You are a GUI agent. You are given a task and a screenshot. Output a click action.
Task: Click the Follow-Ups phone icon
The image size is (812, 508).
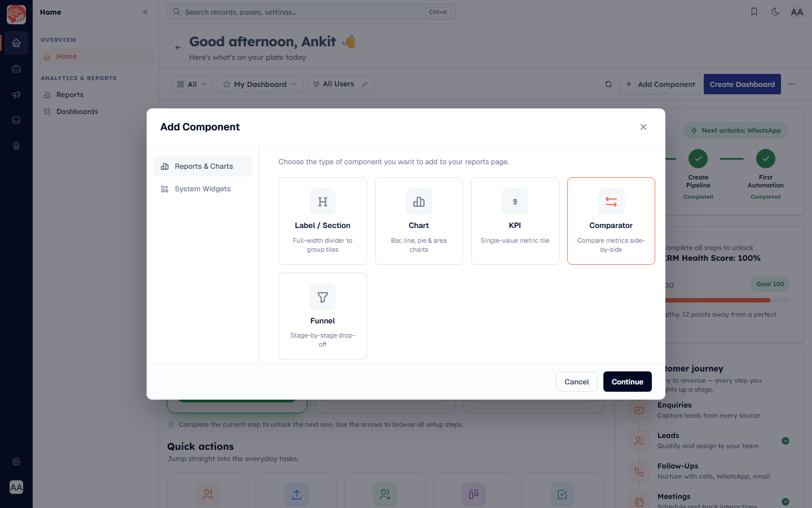[x=639, y=471]
